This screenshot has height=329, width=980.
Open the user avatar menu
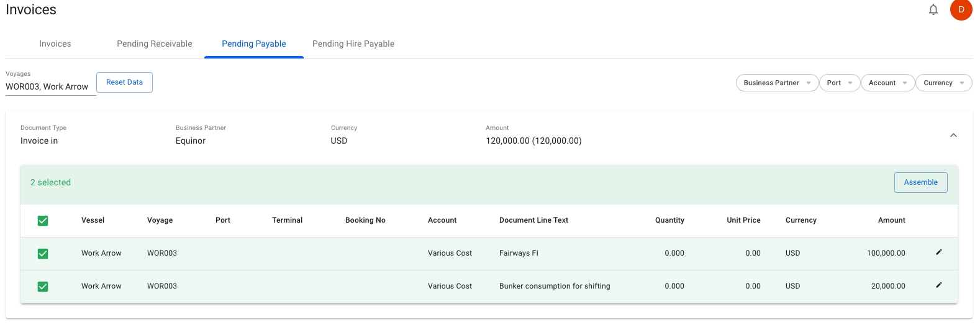pyautogui.click(x=961, y=9)
